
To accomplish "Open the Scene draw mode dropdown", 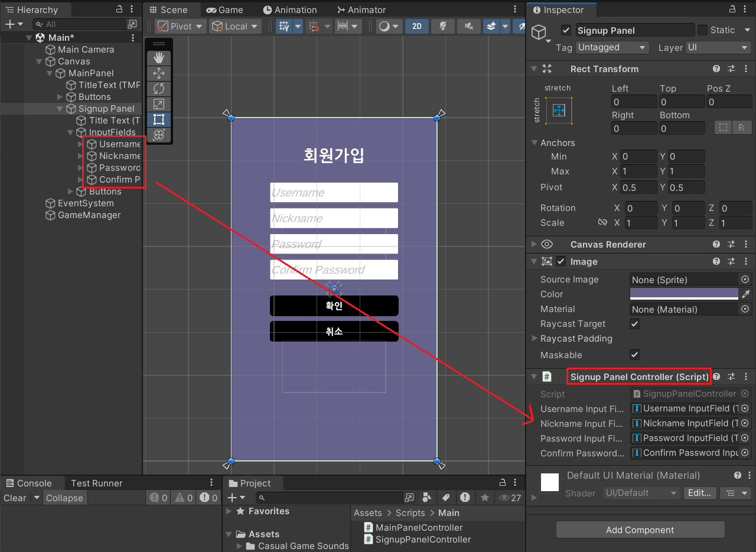I will 388,26.
